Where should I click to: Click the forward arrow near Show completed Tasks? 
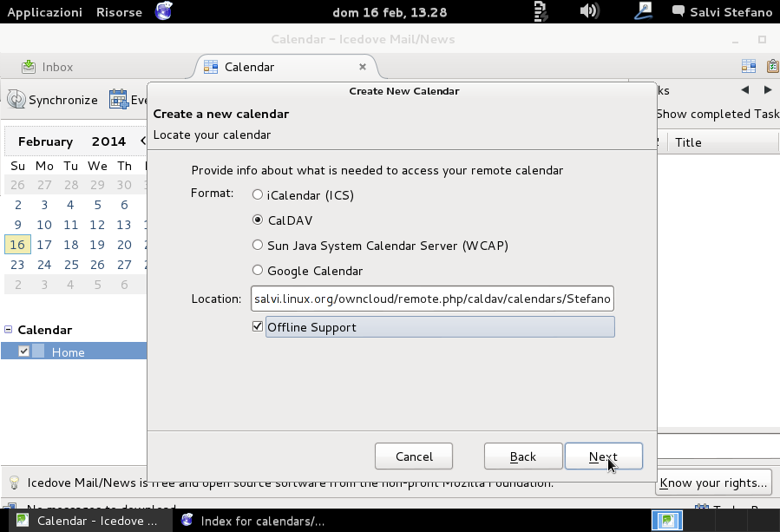pos(767,89)
